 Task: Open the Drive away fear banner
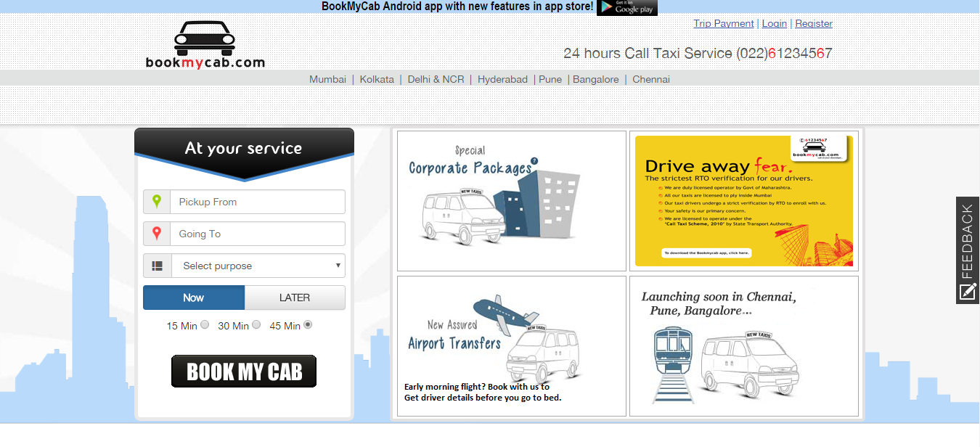tap(744, 201)
